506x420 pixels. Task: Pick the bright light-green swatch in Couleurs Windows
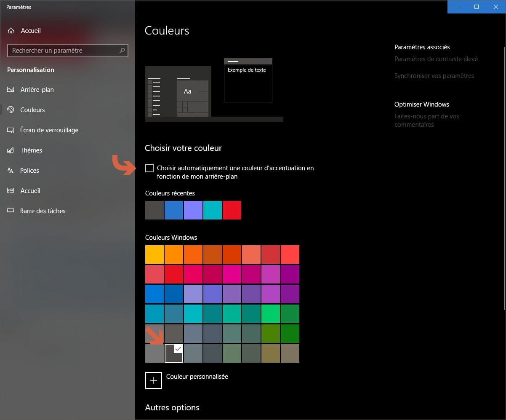271,314
